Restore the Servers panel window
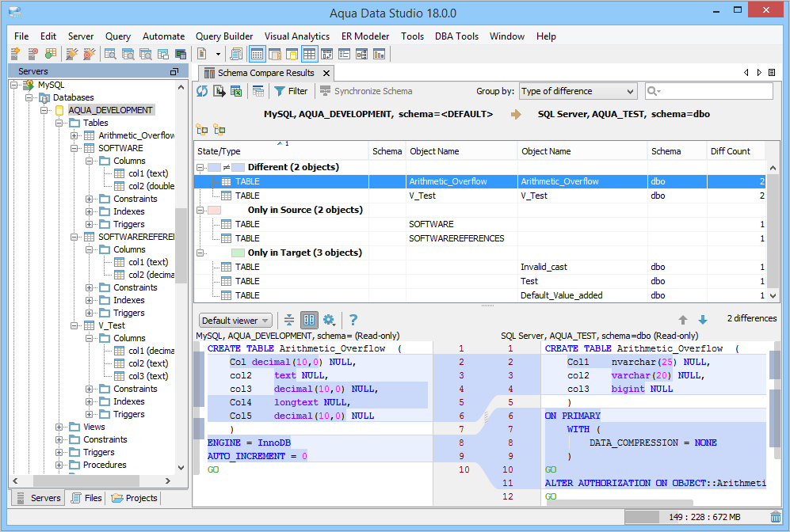This screenshot has width=790, height=532. point(174,71)
